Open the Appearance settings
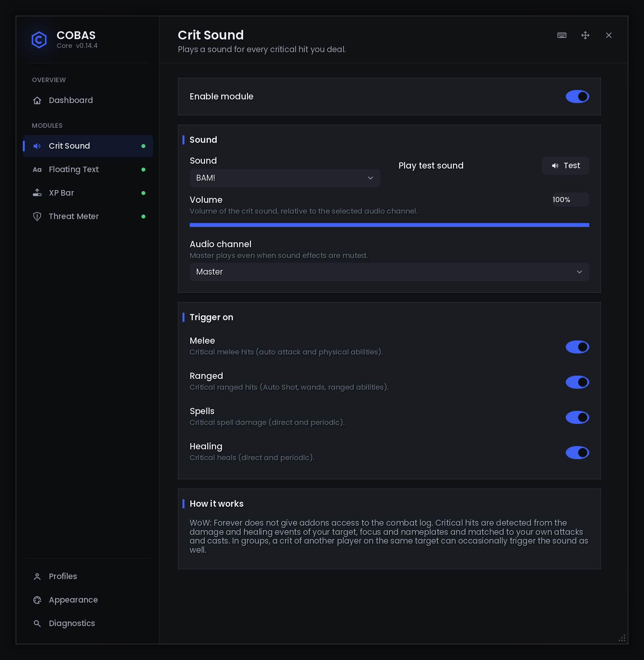 pyautogui.click(x=88, y=600)
